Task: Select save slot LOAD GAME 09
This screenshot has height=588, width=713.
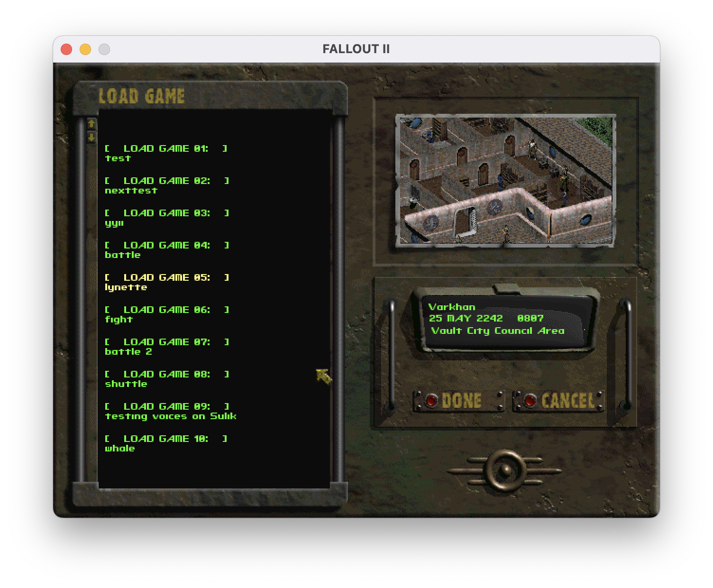Action: 167,406
